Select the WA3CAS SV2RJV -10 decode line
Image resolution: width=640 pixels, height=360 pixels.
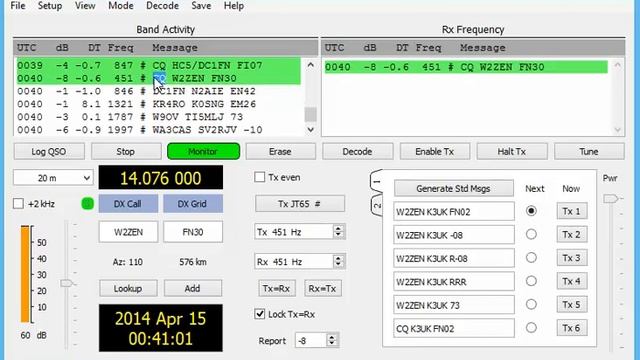(159, 130)
